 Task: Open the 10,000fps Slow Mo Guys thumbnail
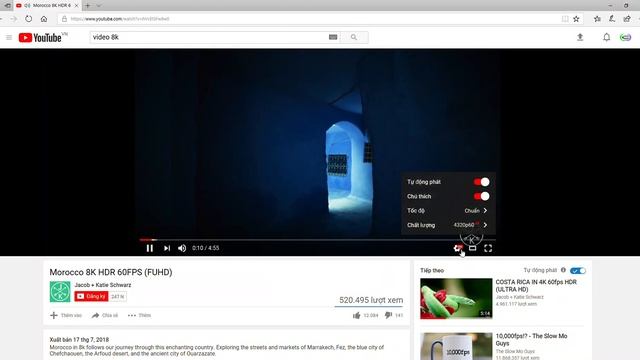(456, 347)
